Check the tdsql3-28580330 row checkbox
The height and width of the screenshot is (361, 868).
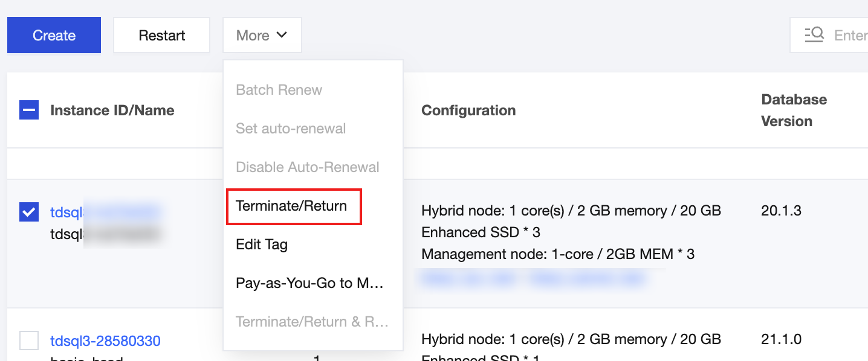tap(29, 341)
